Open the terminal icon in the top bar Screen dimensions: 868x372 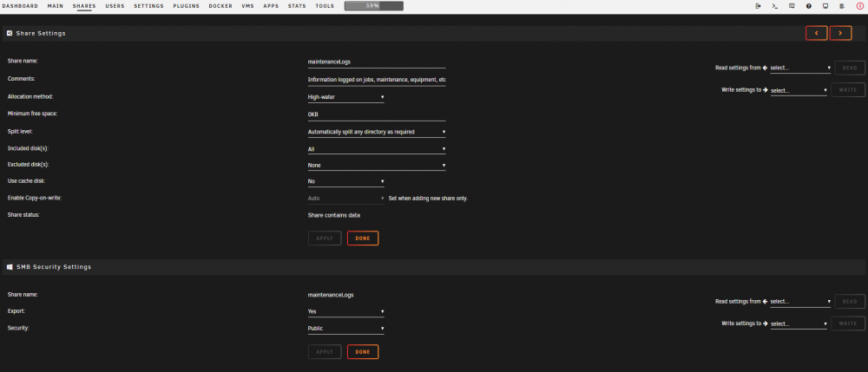tap(775, 6)
